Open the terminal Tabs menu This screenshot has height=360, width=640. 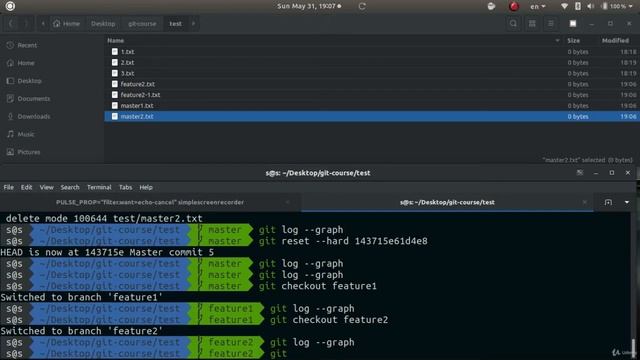(x=125, y=187)
